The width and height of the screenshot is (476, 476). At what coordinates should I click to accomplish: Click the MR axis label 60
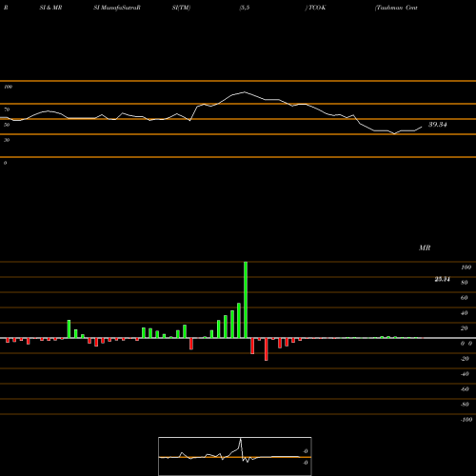click(x=464, y=298)
